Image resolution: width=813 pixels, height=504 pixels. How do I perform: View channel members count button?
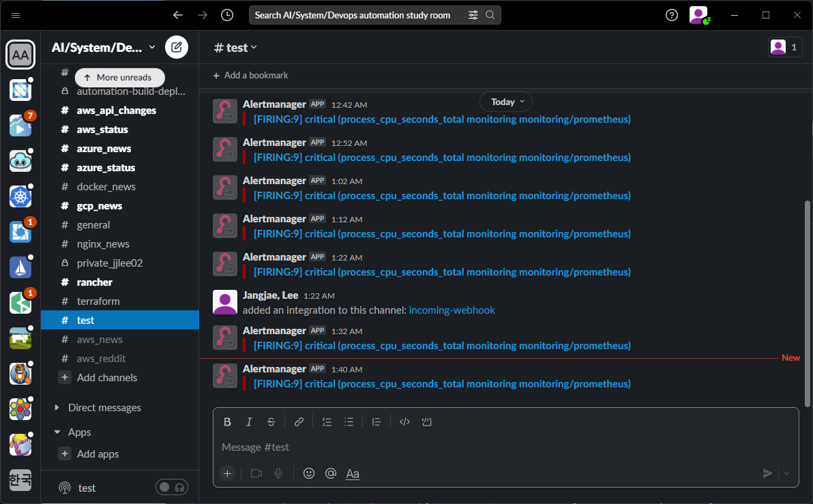pos(785,47)
